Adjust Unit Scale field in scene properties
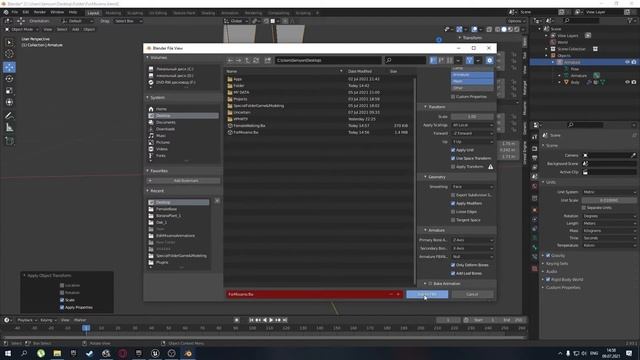This screenshot has width=640, height=360. pos(609,200)
